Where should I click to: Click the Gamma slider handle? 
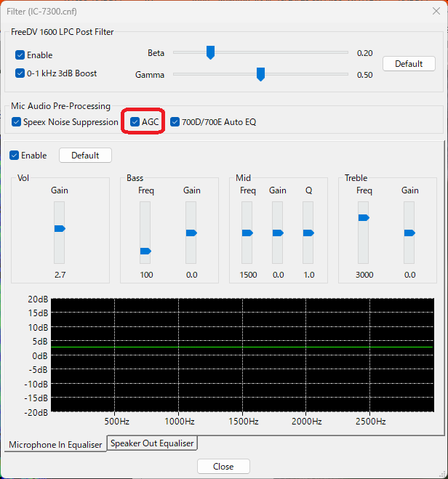click(260, 75)
